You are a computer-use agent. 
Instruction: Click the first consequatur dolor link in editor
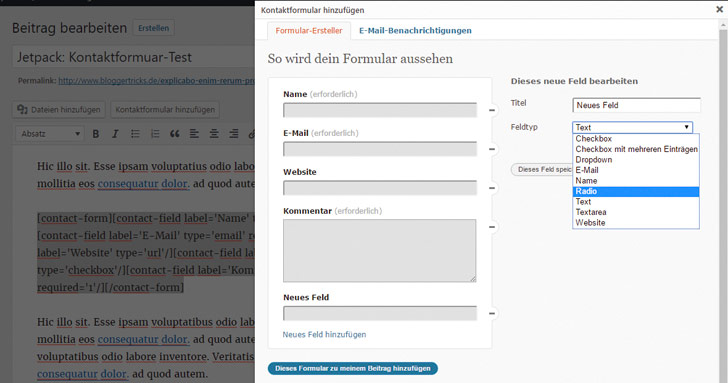click(x=143, y=184)
